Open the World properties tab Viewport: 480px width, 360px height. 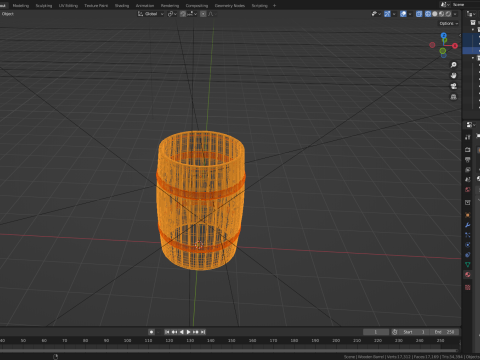(x=468, y=189)
